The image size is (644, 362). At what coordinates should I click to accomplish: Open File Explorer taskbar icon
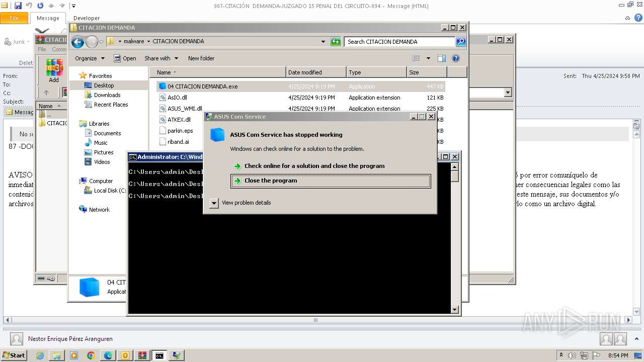coord(57,355)
